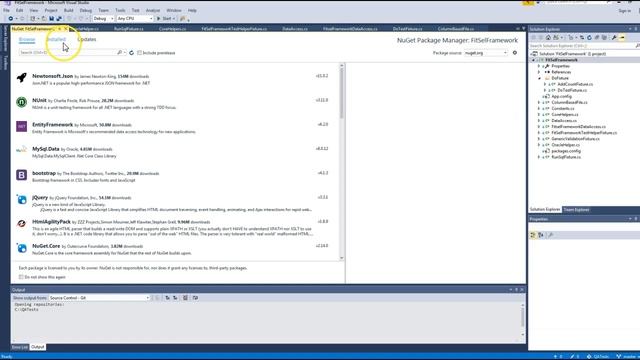Click the Newtonsoft.Json rocket icon
640x360 pixels.
[x=22, y=78]
